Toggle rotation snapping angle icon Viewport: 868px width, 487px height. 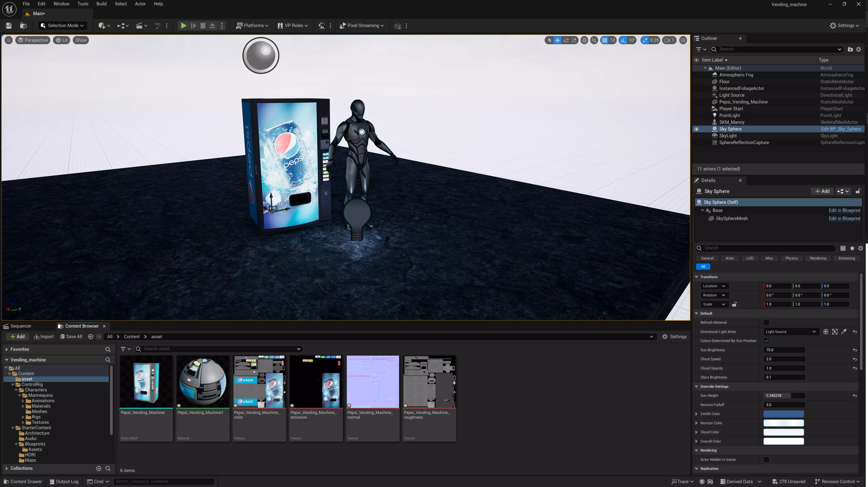[623, 40]
